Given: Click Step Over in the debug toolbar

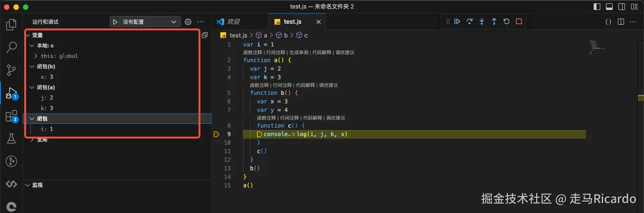Looking at the screenshot, I should pyautogui.click(x=469, y=21).
